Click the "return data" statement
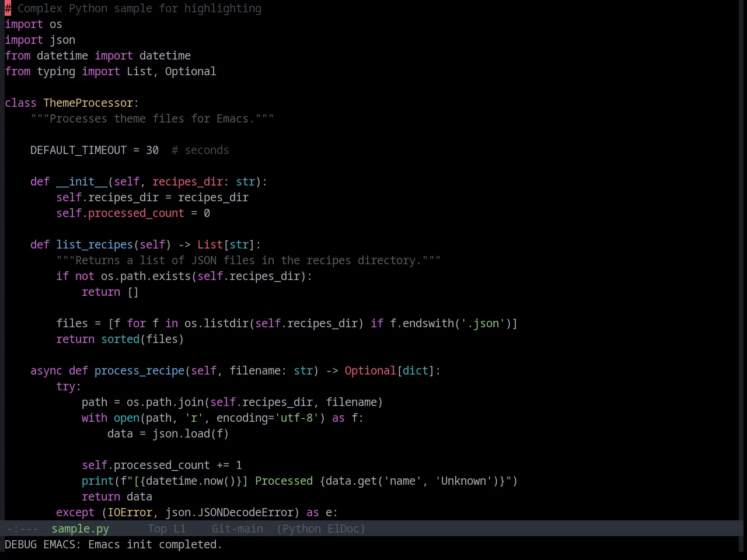The width and height of the screenshot is (747, 560). click(117, 496)
